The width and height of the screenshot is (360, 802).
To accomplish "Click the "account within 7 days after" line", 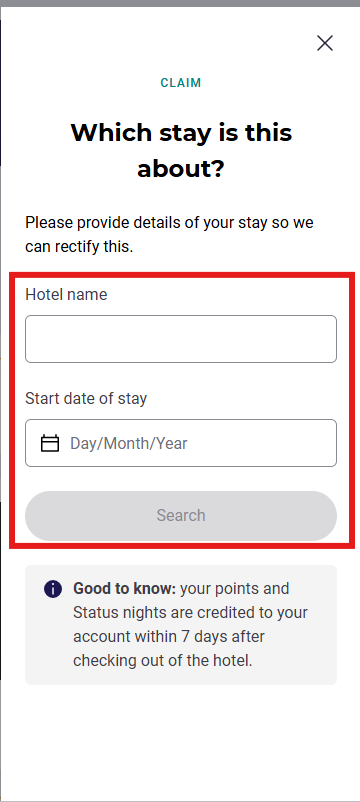I will [x=169, y=637].
